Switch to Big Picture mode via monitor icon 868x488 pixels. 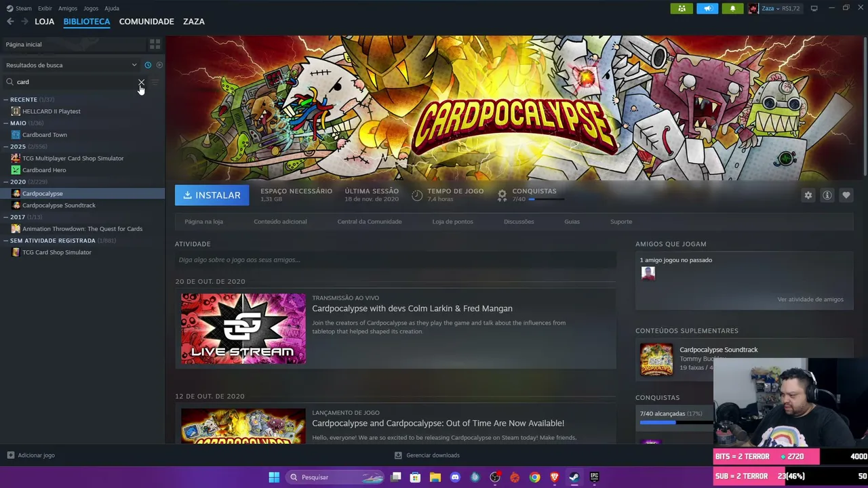point(814,8)
